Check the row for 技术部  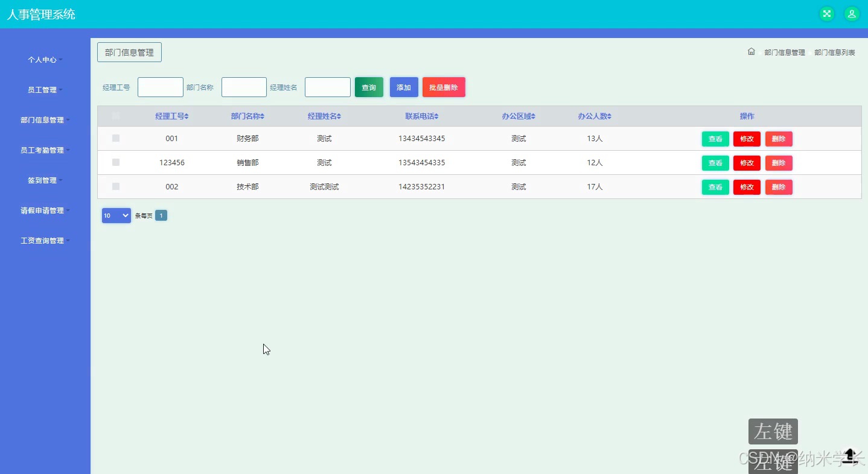pos(116,186)
